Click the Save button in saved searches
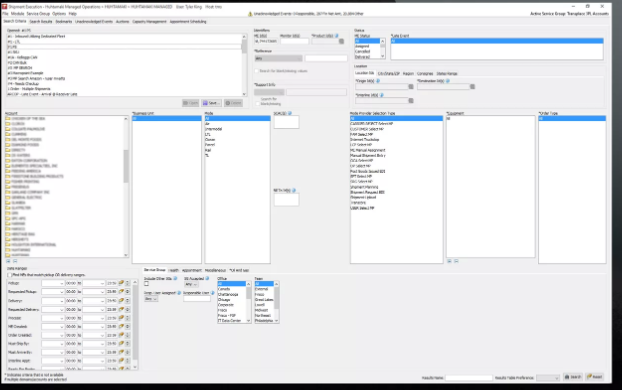 click(211, 103)
